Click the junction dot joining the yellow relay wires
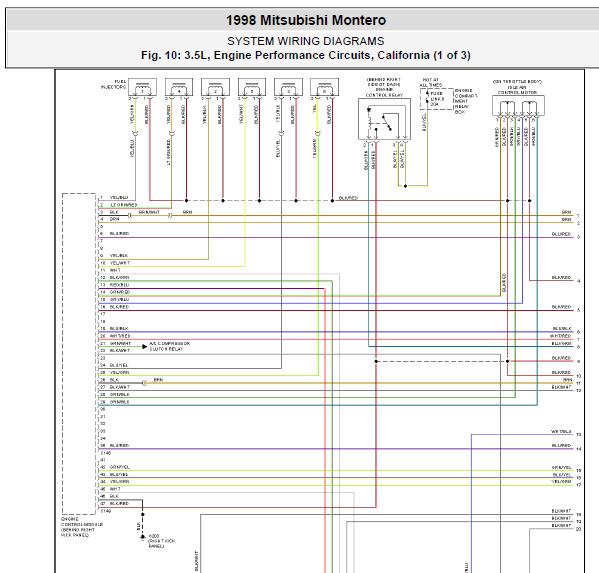The width and height of the screenshot is (599, 573). click(405, 186)
